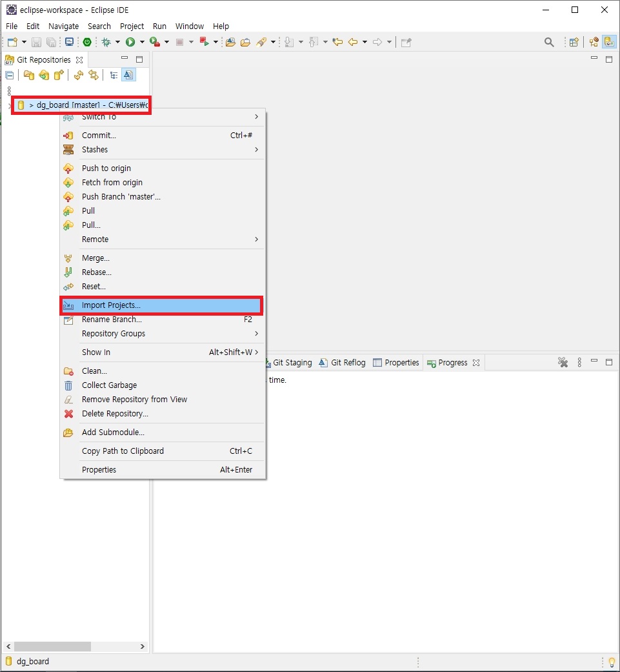This screenshot has height=672, width=620.
Task: Select Rename Branch... entry
Action: (x=163, y=320)
